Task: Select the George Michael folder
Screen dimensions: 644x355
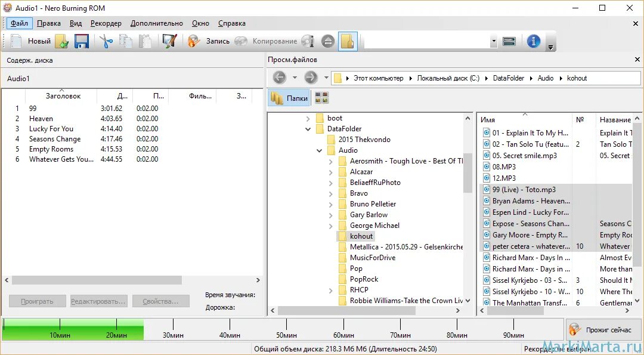Action: tap(374, 226)
